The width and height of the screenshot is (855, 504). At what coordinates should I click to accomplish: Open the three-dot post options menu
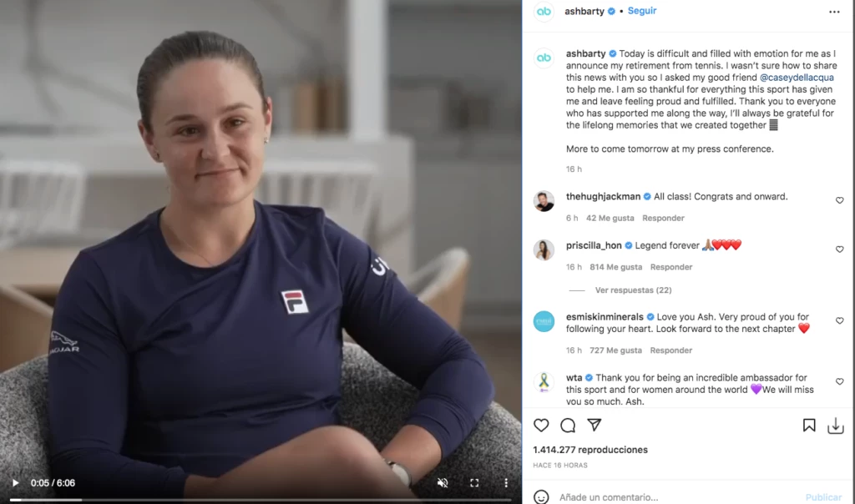(x=834, y=12)
